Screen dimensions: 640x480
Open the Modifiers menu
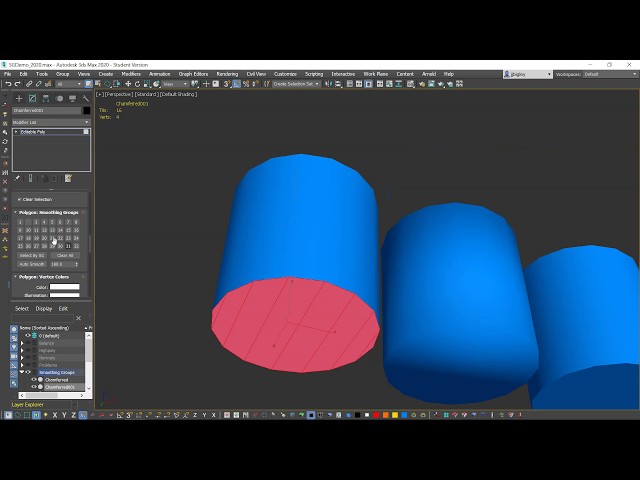point(131,74)
